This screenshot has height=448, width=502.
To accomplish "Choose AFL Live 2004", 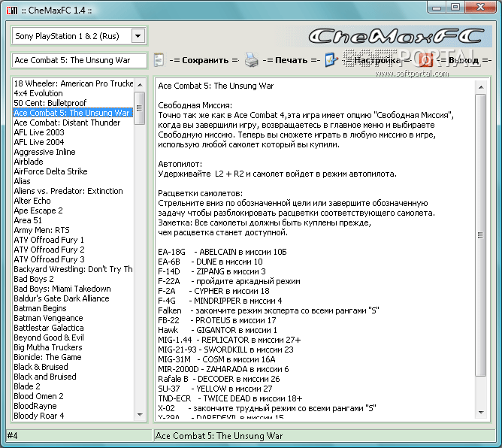I will 73,142.
